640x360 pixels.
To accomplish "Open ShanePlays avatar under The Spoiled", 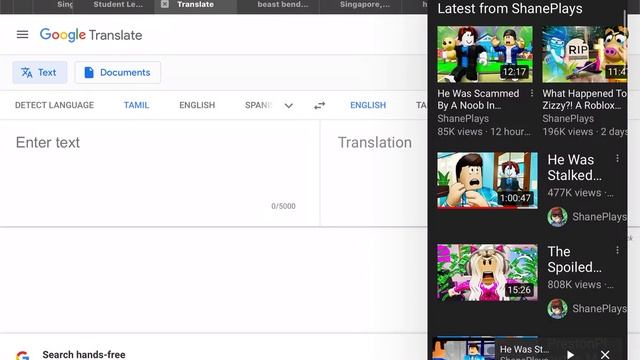I will (x=557, y=309).
